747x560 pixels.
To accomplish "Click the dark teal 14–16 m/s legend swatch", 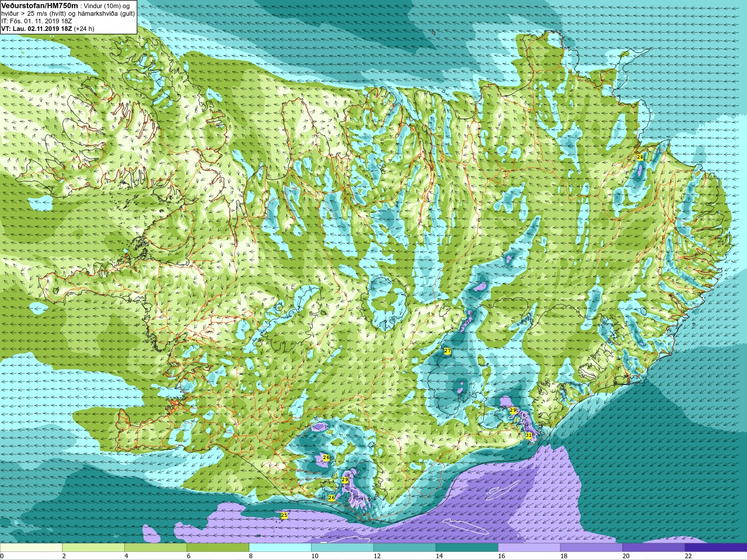I will (x=467, y=548).
